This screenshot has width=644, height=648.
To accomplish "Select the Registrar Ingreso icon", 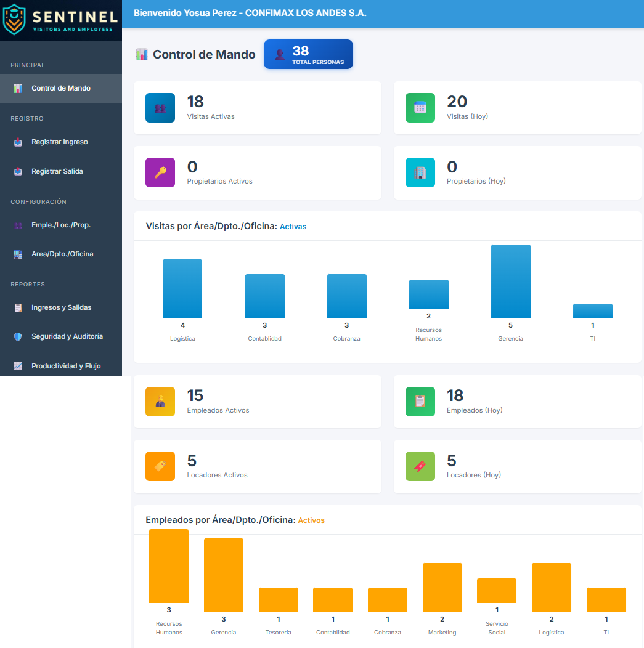I will [x=18, y=142].
